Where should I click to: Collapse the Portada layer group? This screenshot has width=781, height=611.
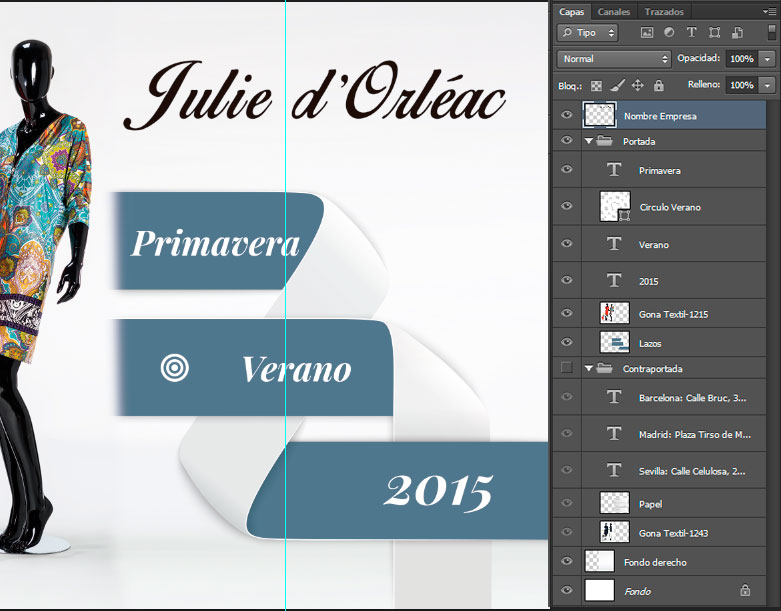click(x=589, y=142)
